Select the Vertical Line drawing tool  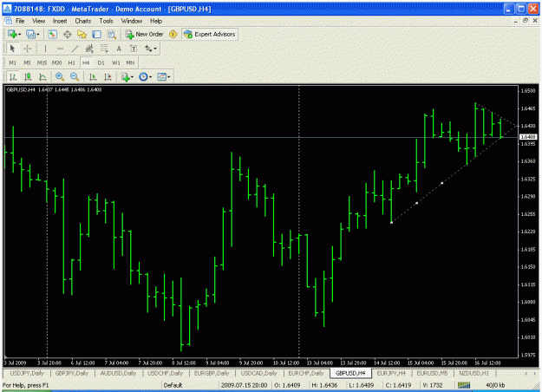click(45, 49)
